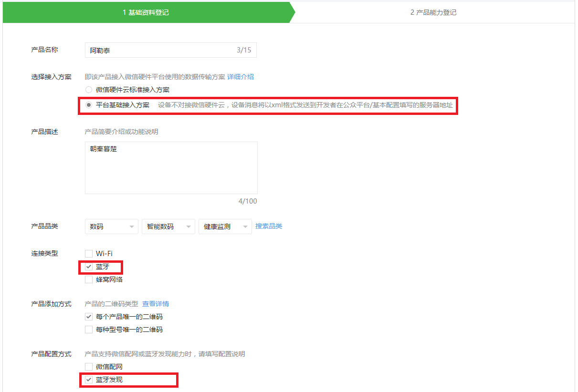The height and width of the screenshot is (392, 578).
Task: Click the 产品品类 label
Action: (x=44, y=226)
